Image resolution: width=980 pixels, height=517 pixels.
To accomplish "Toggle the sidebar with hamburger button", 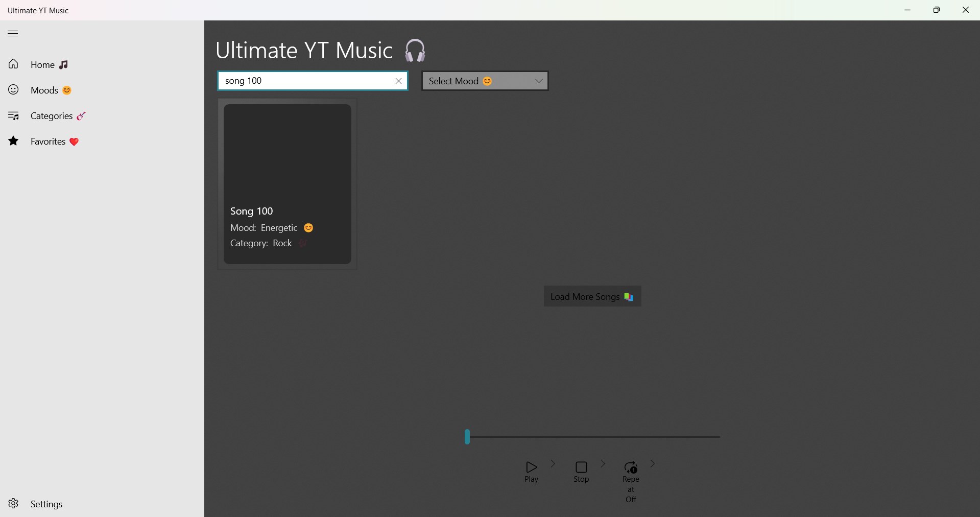I will click(x=13, y=33).
